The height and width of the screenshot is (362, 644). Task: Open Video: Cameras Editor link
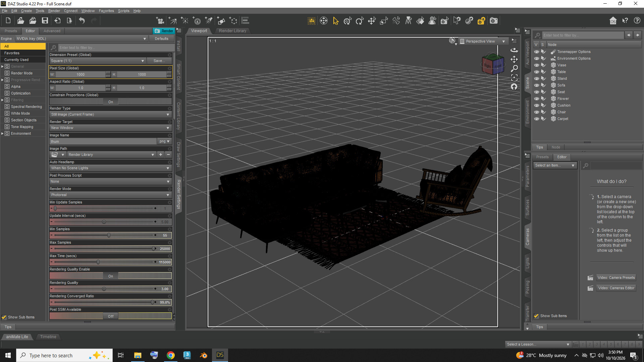[616, 288]
